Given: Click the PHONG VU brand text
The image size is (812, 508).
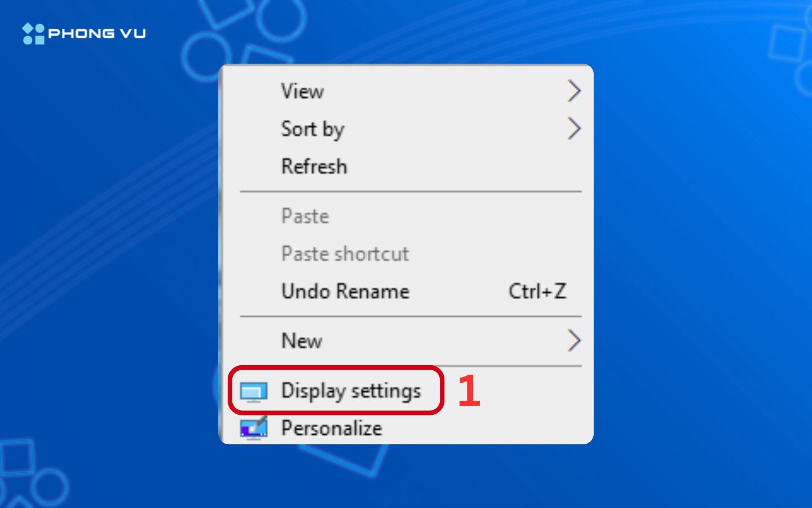Looking at the screenshot, I should 97,34.
